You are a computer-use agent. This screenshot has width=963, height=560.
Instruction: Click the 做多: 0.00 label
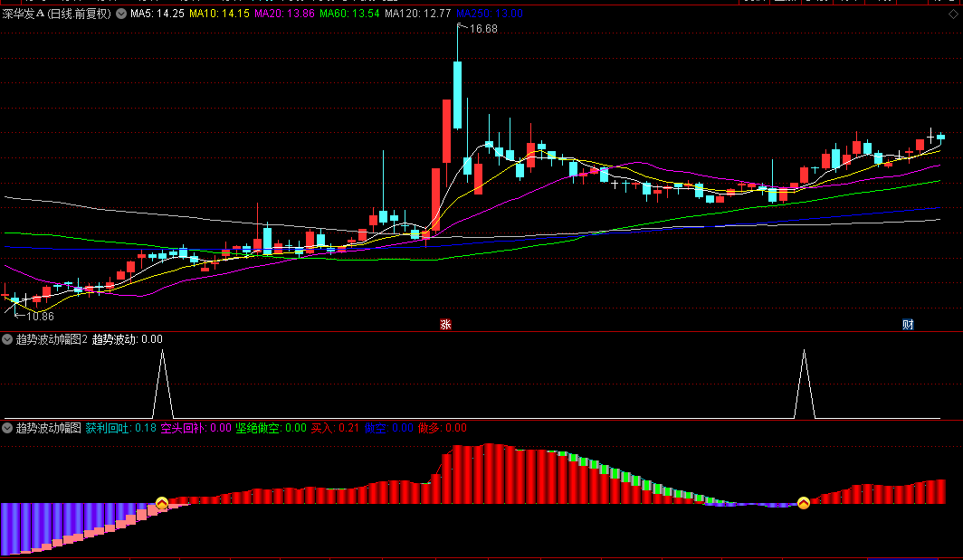coord(443,428)
